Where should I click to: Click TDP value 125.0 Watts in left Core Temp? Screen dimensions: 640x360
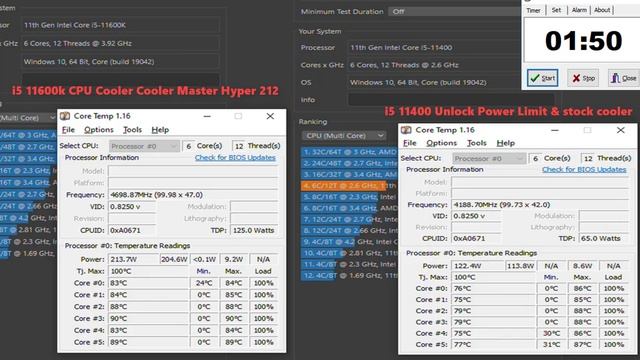[255, 230]
